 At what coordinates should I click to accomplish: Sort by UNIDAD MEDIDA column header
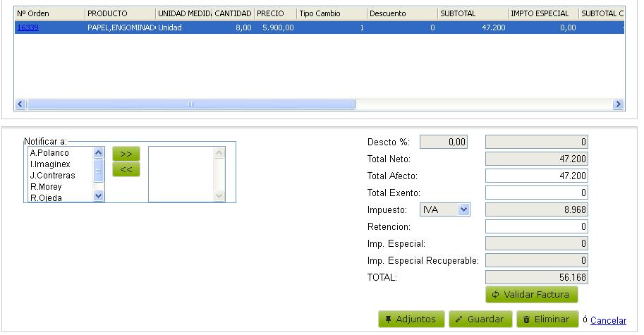pos(184,13)
